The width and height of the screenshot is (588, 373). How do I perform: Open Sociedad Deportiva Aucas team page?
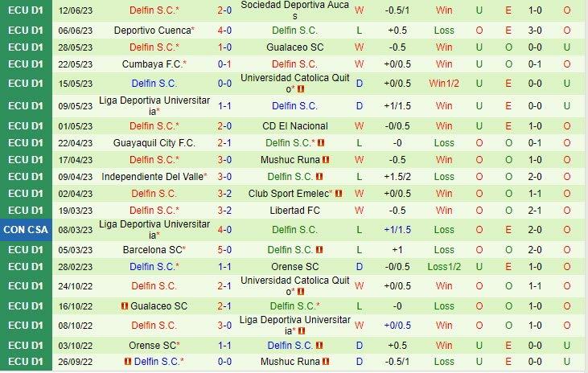pyautogui.click(x=294, y=11)
